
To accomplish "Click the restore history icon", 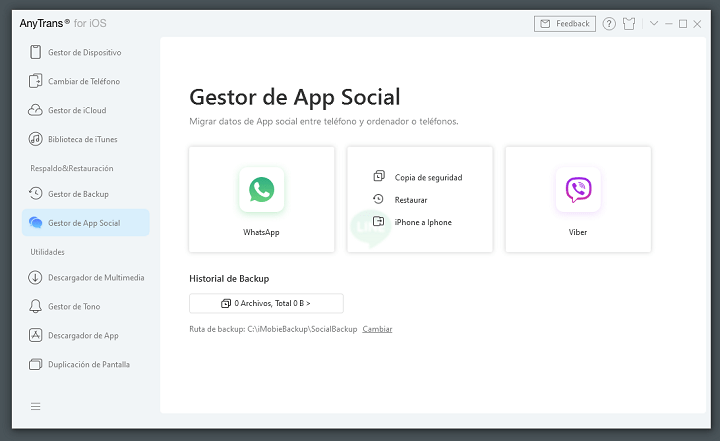I will tap(378, 199).
